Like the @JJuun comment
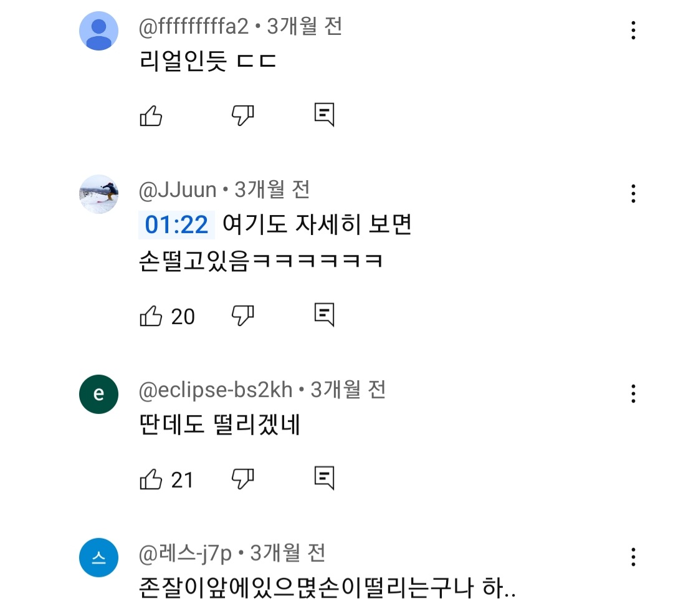This screenshot has height=616, width=673. (151, 316)
